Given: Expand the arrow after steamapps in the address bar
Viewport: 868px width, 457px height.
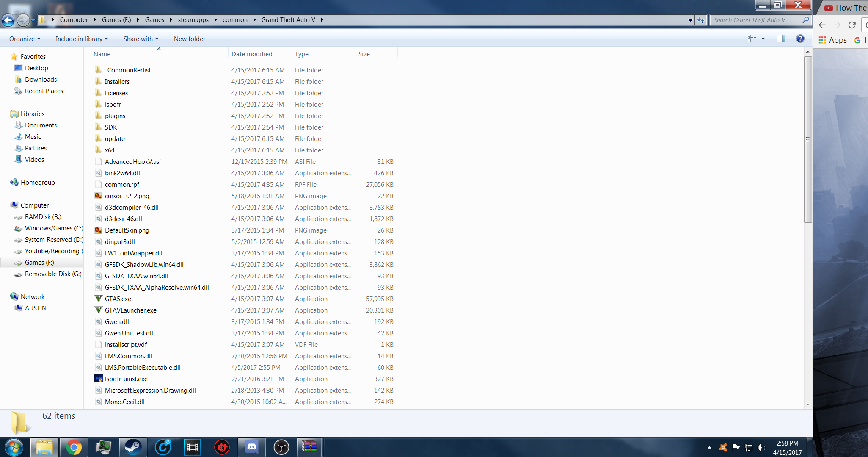Looking at the screenshot, I should [215, 20].
